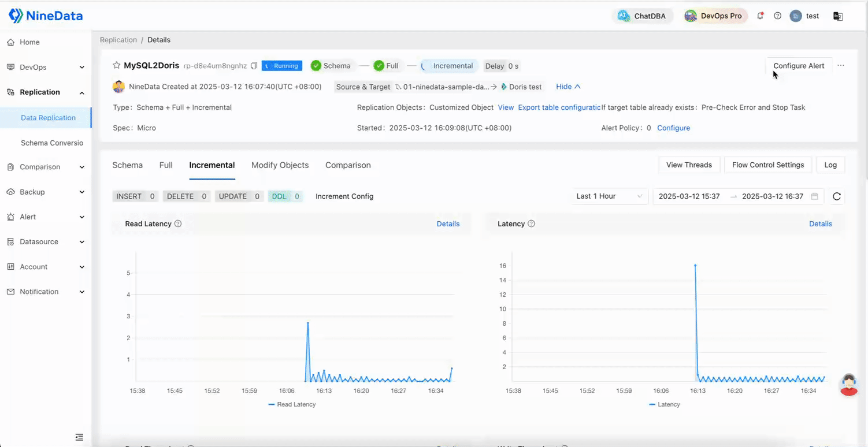This screenshot has width=868, height=447.
Task: Click the Schema stage green checkmark
Action: click(x=316, y=66)
